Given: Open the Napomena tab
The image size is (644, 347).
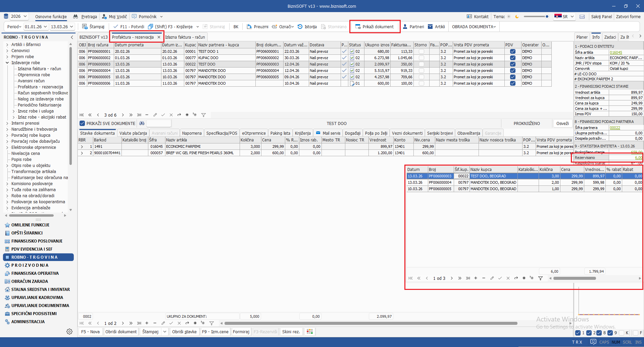Looking at the screenshot, I should coord(192,133).
